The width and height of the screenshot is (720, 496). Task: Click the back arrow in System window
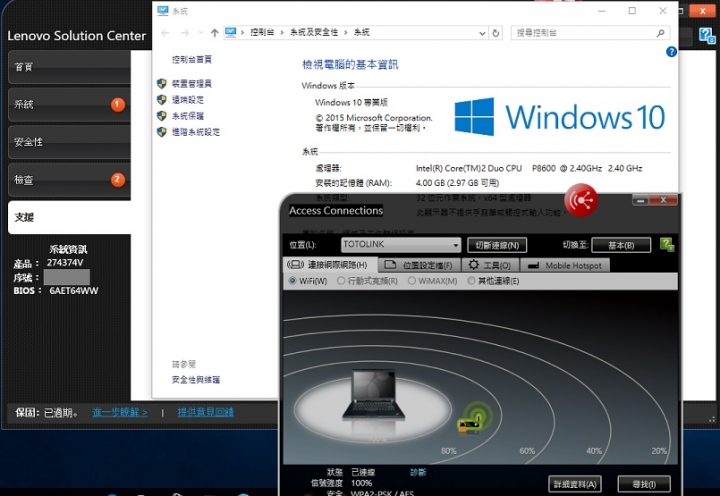pyautogui.click(x=165, y=33)
